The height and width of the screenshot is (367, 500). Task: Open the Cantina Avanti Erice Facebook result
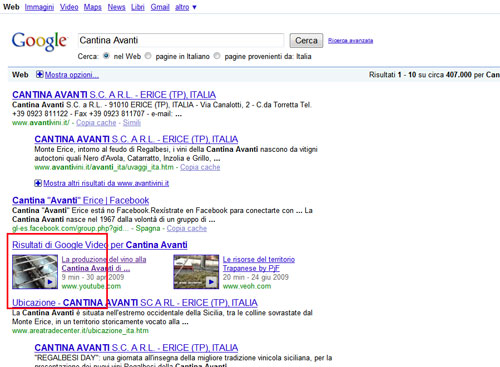pyautogui.click(x=80, y=200)
